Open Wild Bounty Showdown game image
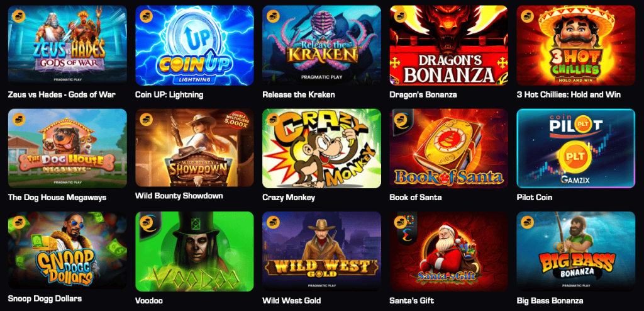 pos(195,148)
